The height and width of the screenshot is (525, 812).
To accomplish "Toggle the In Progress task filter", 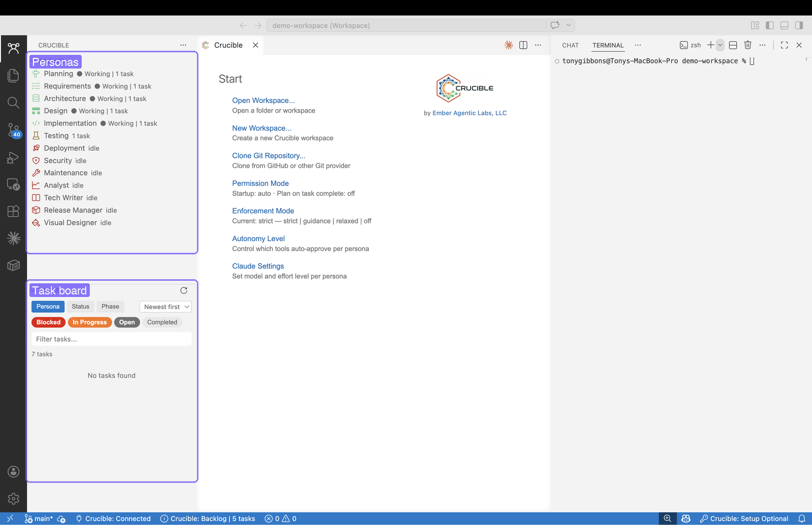I will 90,322.
